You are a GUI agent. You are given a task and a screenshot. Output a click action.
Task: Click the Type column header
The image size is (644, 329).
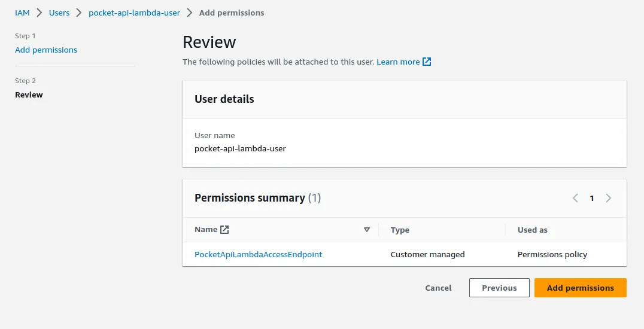[400, 230]
